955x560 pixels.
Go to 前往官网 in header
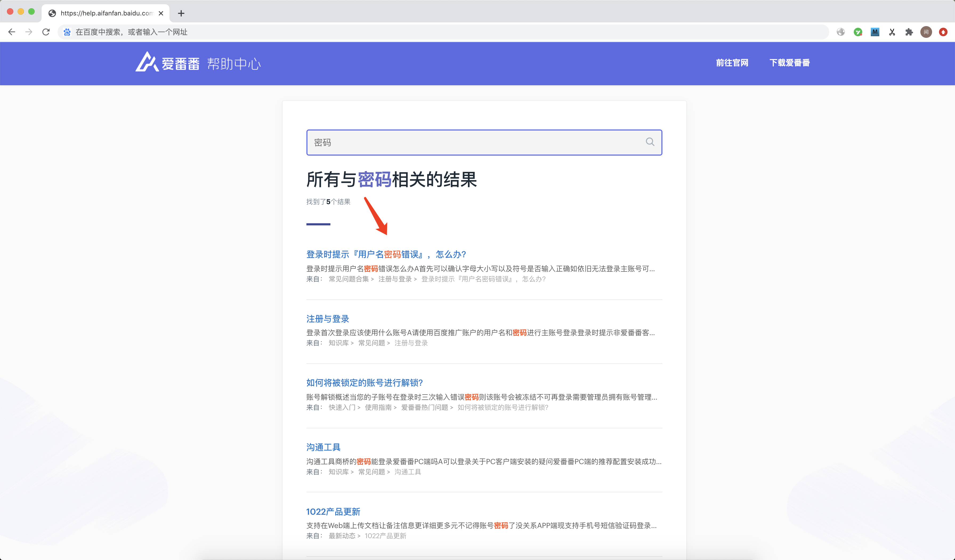[732, 63]
